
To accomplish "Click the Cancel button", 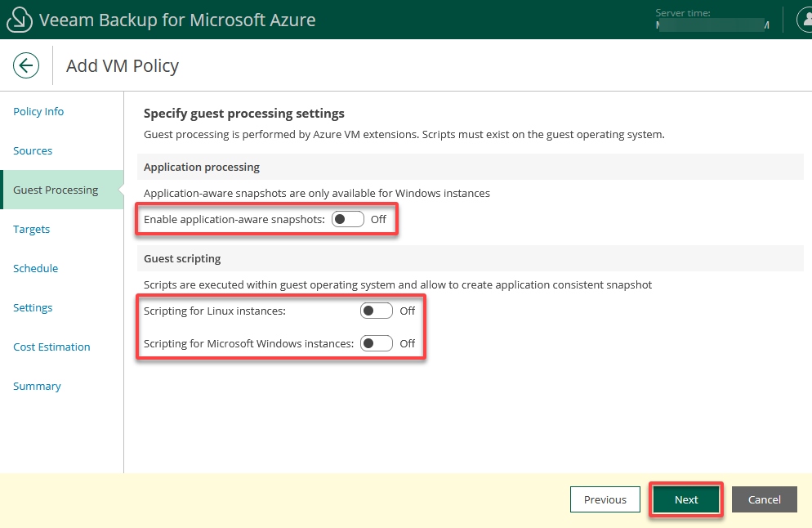I will [765, 499].
